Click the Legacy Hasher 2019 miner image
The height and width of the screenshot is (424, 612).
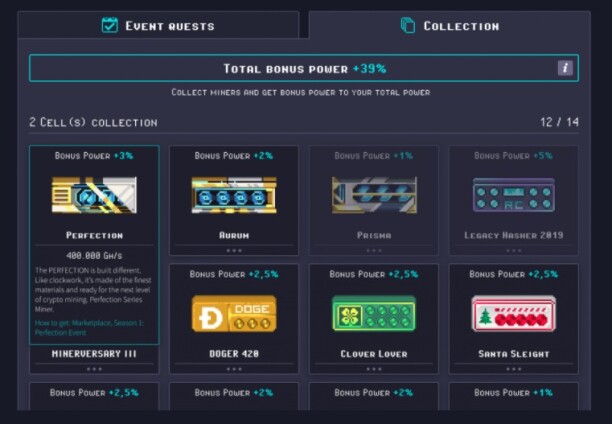pyautogui.click(x=514, y=195)
